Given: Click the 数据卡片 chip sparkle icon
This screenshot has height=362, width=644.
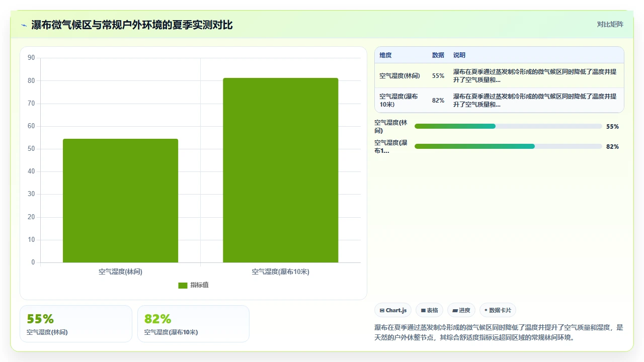Looking at the screenshot, I should (x=486, y=310).
